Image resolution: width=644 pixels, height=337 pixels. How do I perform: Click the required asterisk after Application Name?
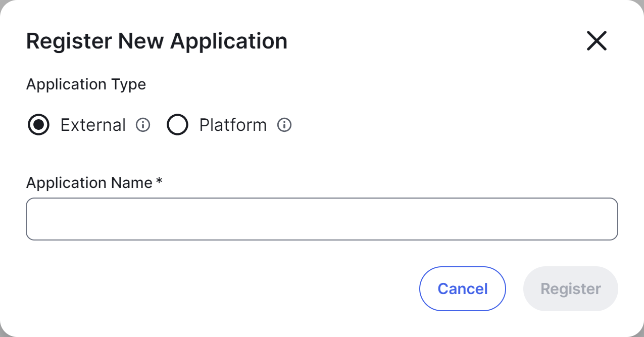[159, 181]
